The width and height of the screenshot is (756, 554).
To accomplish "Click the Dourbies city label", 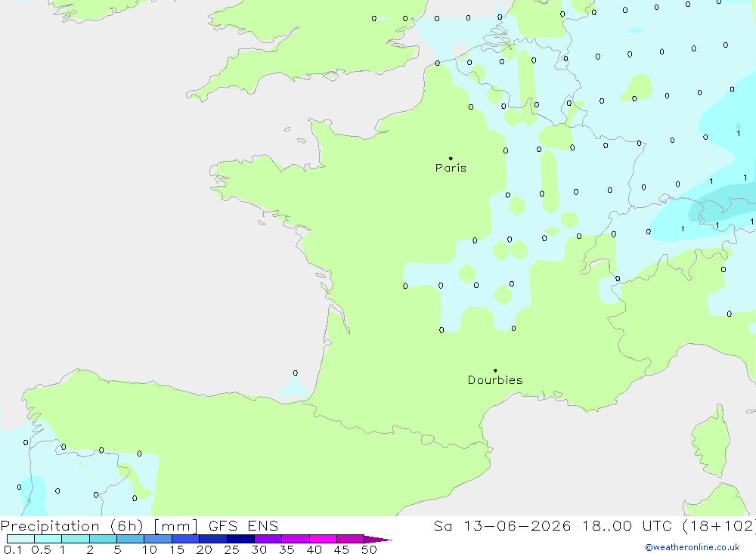I will click(495, 380).
